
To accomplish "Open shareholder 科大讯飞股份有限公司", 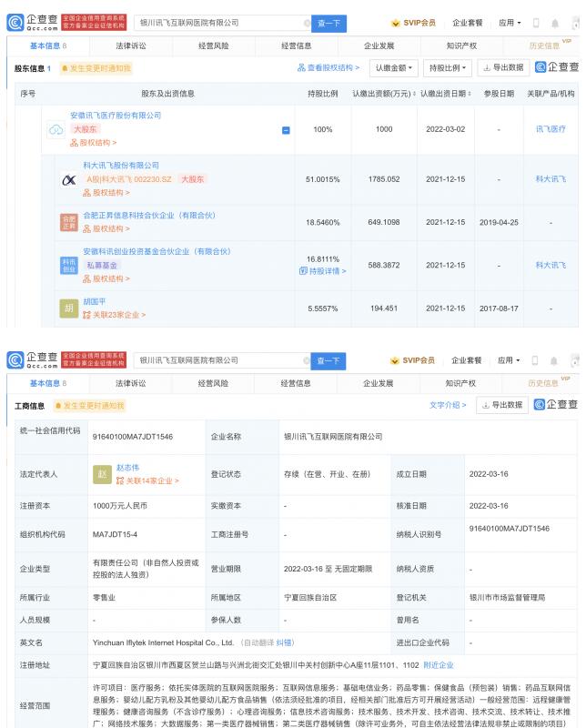I will (x=121, y=166).
